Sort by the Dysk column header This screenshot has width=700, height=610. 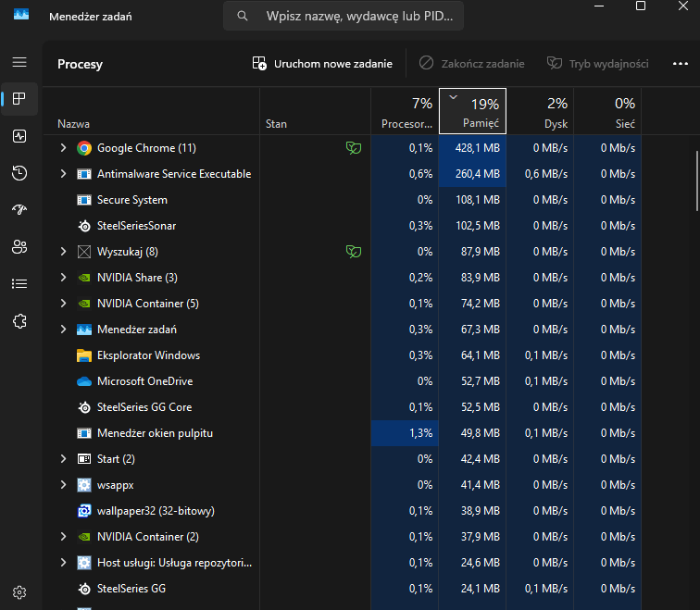point(540,111)
